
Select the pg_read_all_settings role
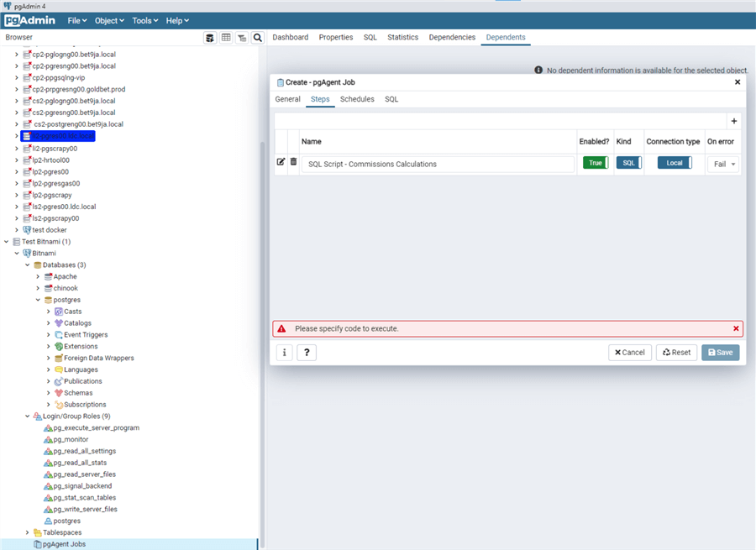point(84,451)
